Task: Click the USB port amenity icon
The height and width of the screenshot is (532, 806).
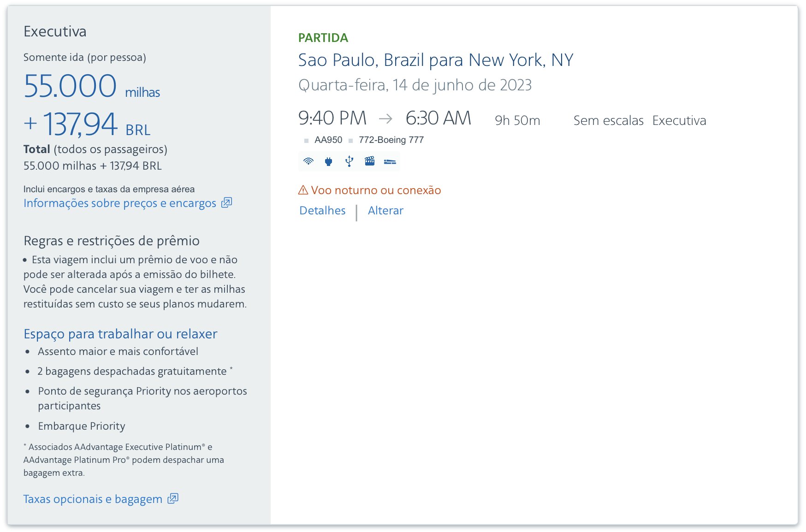Action: pos(349,161)
